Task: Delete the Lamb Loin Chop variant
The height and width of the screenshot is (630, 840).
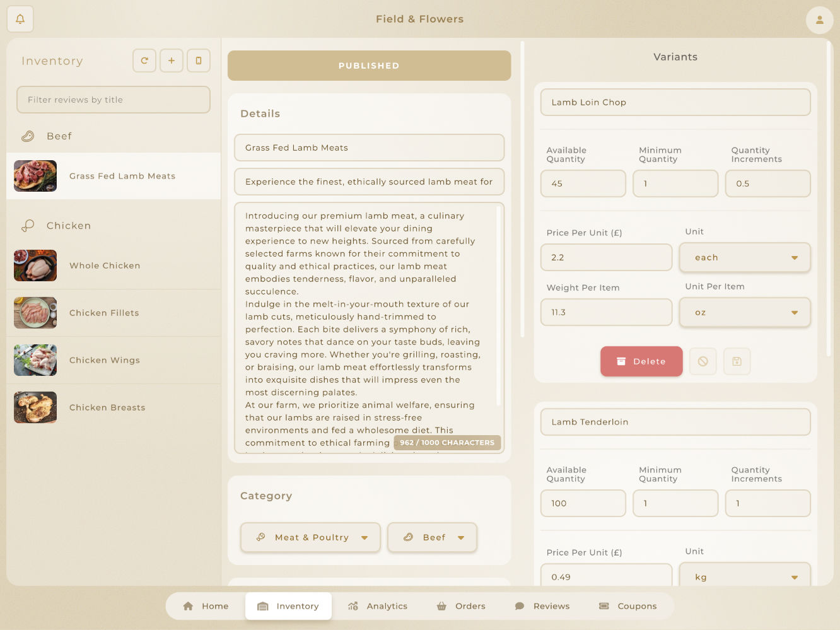Action: [641, 361]
